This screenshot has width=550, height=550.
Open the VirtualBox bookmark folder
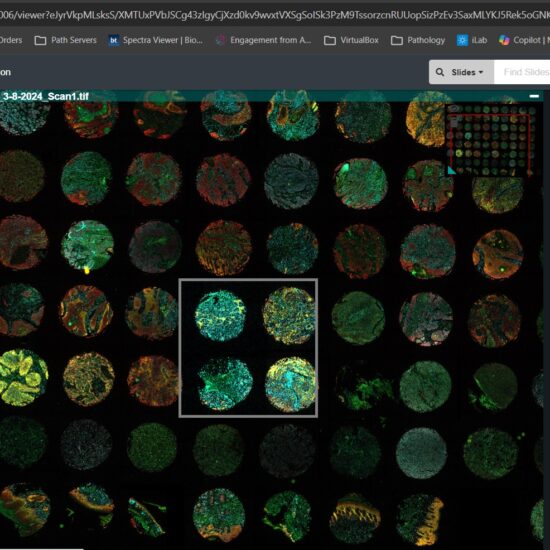(351, 40)
